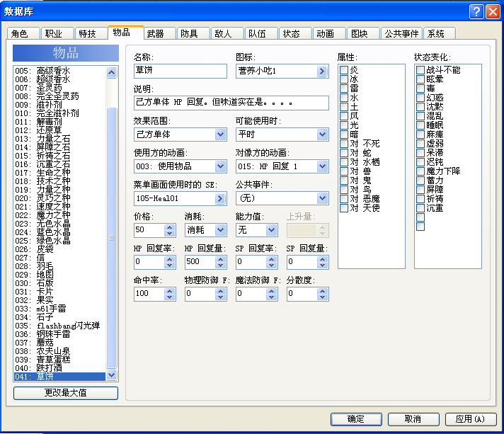Viewport: 504px width, 434px height.
Task: Switch to the 防具 tab
Action: (193, 33)
